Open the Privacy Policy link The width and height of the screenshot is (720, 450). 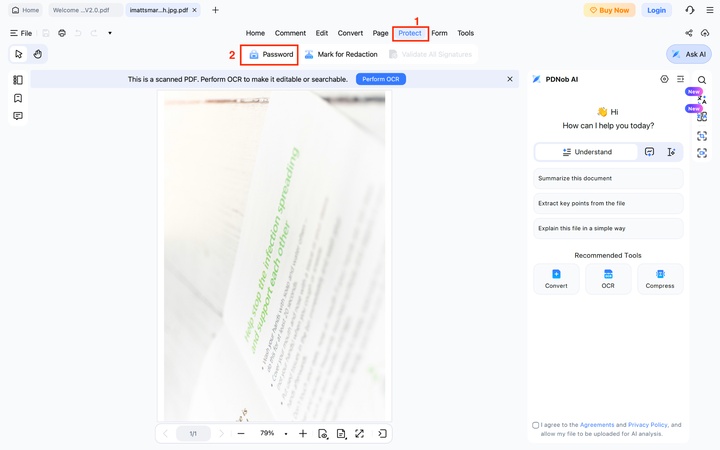(647, 425)
